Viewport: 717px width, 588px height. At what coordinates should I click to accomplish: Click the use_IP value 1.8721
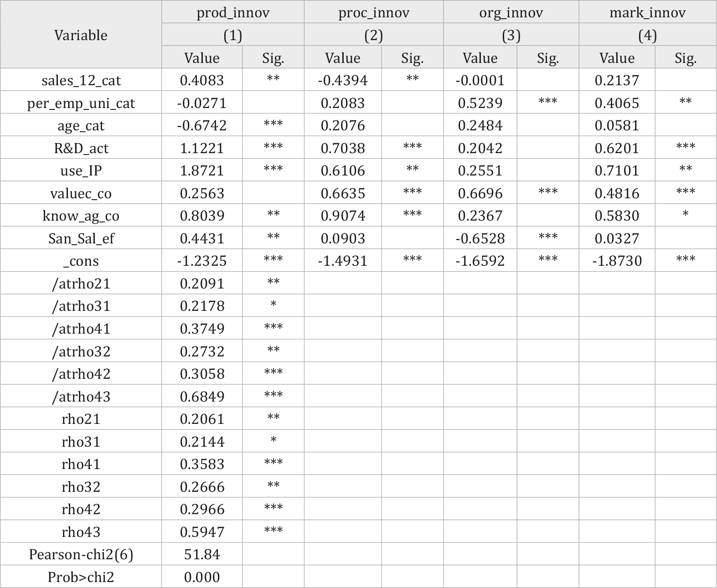tap(202, 170)
